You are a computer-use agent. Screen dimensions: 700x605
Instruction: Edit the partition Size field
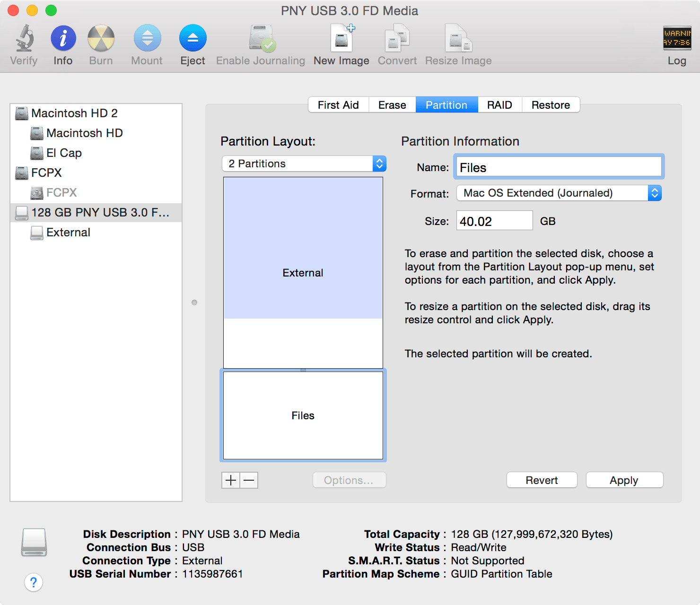(x=494, y=220)
